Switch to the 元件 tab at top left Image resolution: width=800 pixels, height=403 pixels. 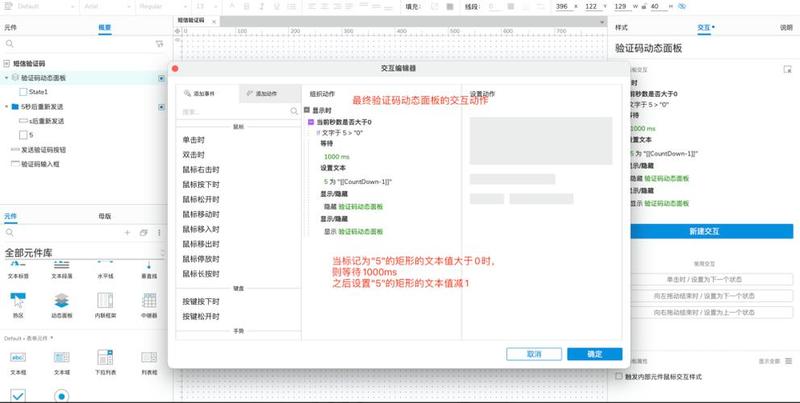[10, 28]
